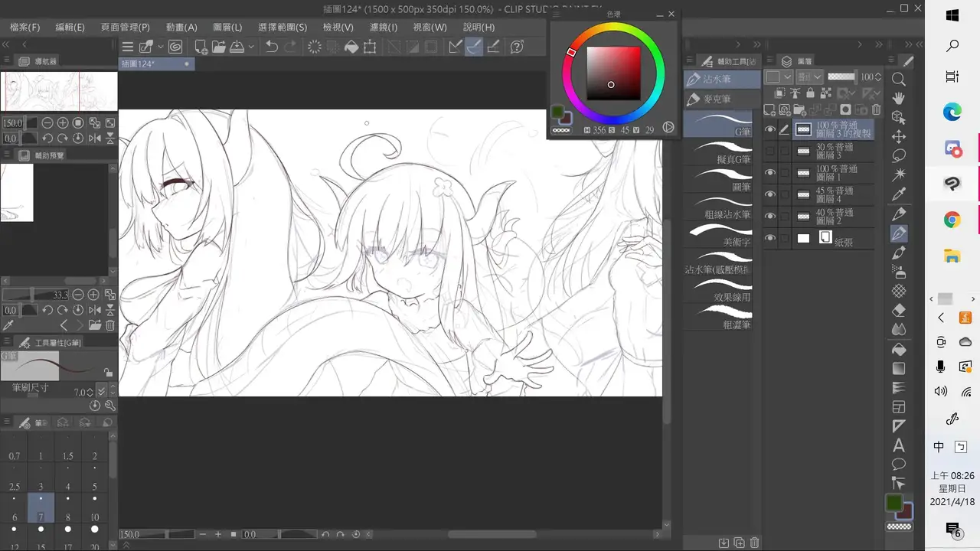Open the 濾鏡(I) menu
Image resolution: width=980 pixels, height=551 pixels.
click(383, 27)
